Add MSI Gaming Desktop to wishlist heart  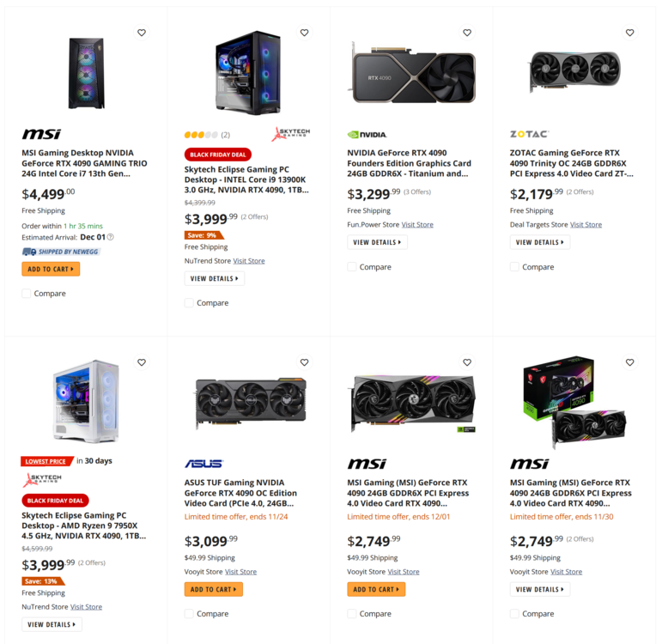142,33
